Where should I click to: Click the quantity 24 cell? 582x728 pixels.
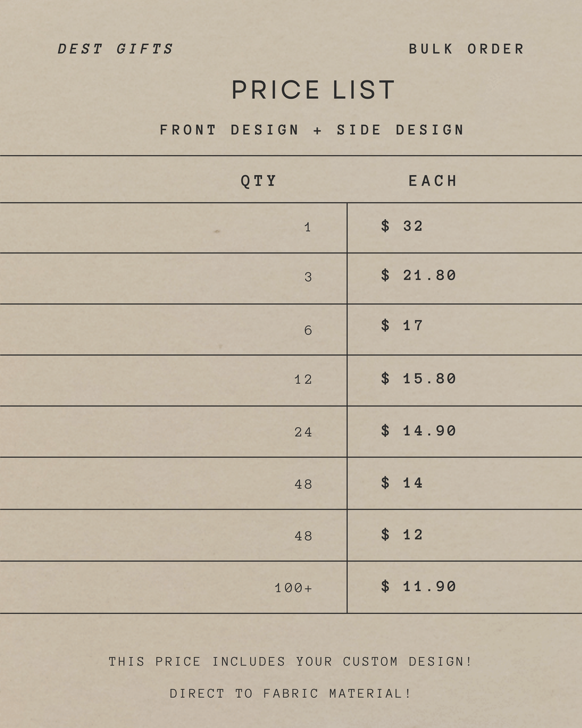pos(304,432)
